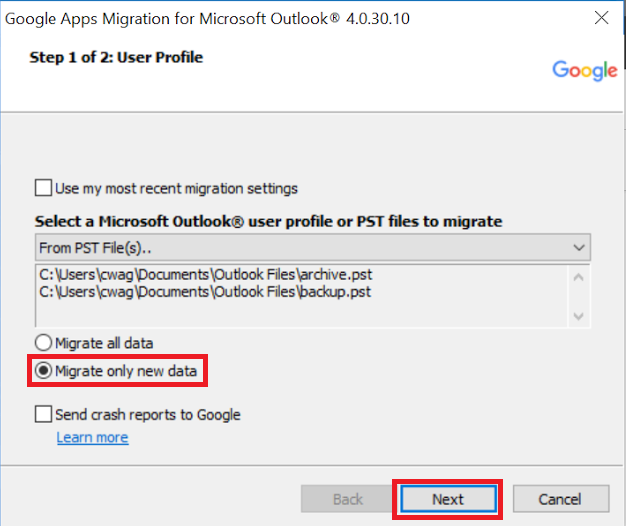
Task: Open the Learn more link
Action: (x=92, y=437)
